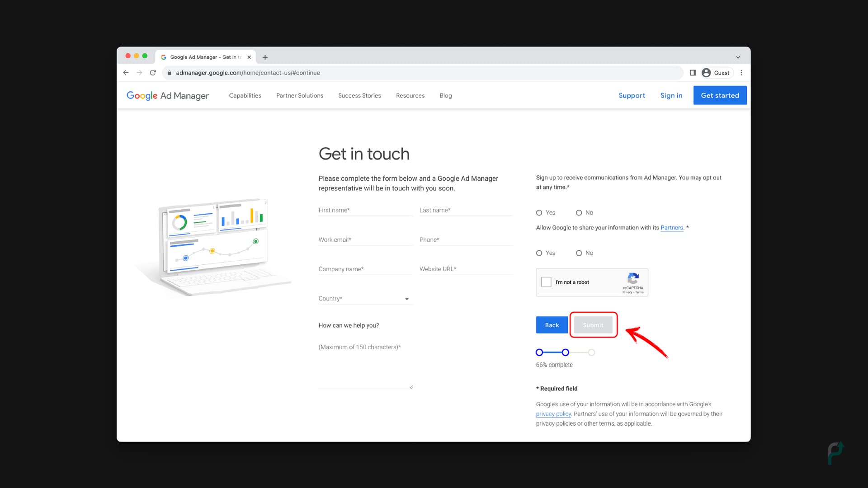Viewport: 868px width, 488px height.
Task: Click the last progress step circle
Action: [x=591, y=352]
